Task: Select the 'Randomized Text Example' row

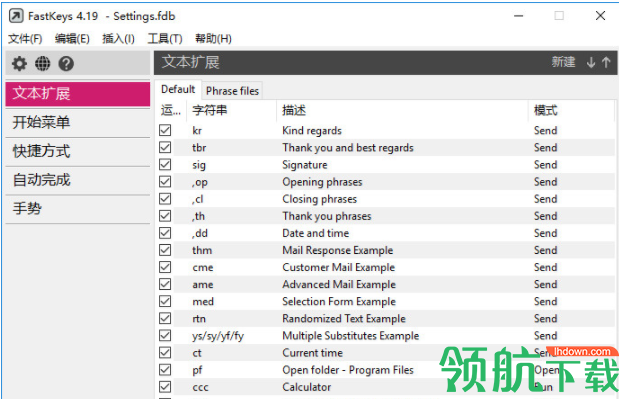Action: pyautogui.click(x=386, y=318)
